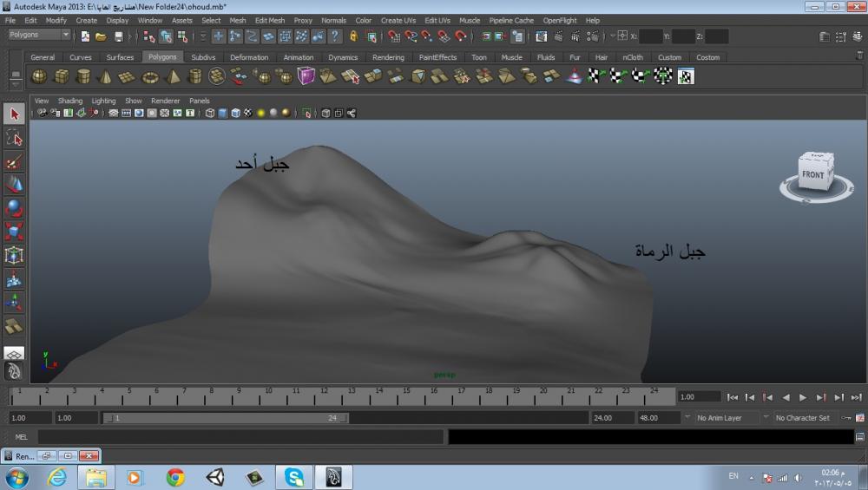The width and height of the screenshot is (868, 490).
Task: Select the polygon sphere shelf icon
Action: click(39, 76)
